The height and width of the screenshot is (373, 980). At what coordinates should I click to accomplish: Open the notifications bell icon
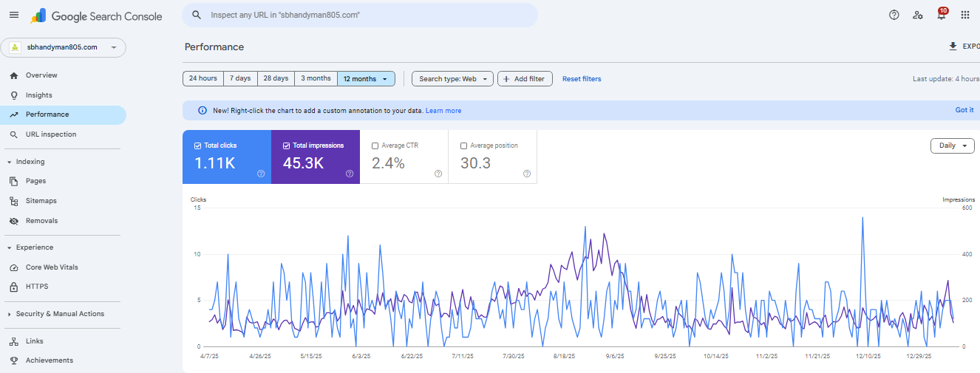tap(941, 16)
